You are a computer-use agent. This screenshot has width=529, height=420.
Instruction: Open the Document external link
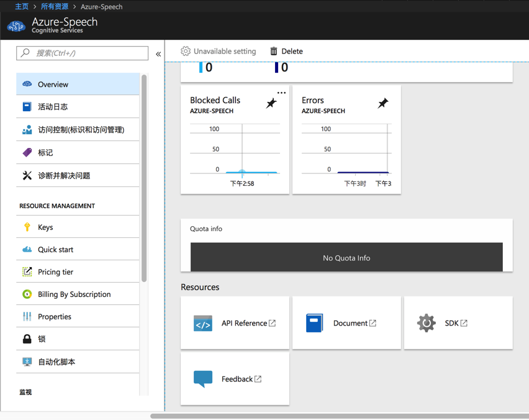355,323
